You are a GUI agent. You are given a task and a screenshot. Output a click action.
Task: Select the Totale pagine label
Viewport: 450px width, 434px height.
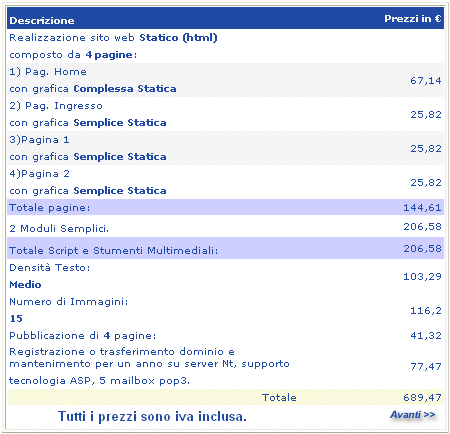pyautogui.click(x=50, y=208)
